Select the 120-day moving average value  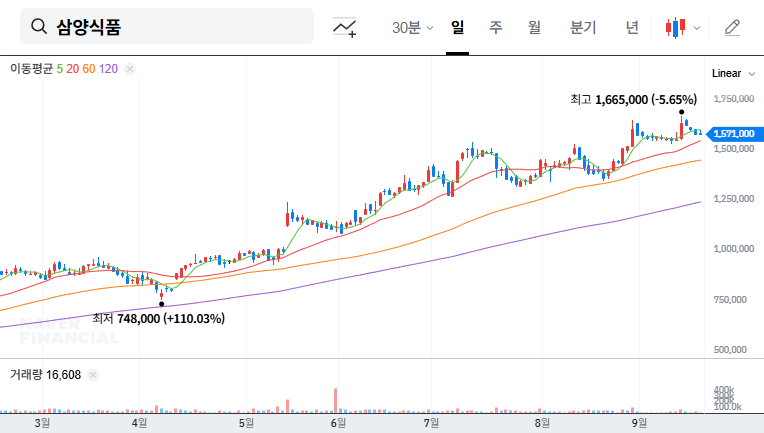point(108,69)
